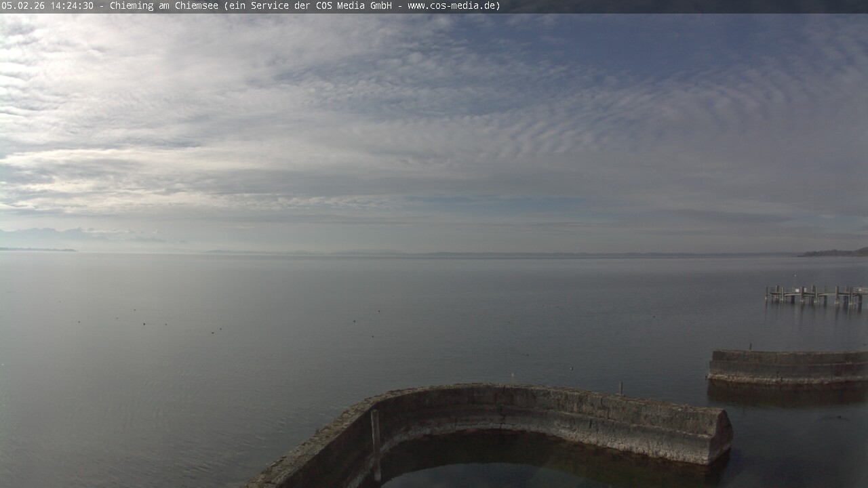Click the wooden pier on the right
868x488 pixels.
tap(815, 294)
